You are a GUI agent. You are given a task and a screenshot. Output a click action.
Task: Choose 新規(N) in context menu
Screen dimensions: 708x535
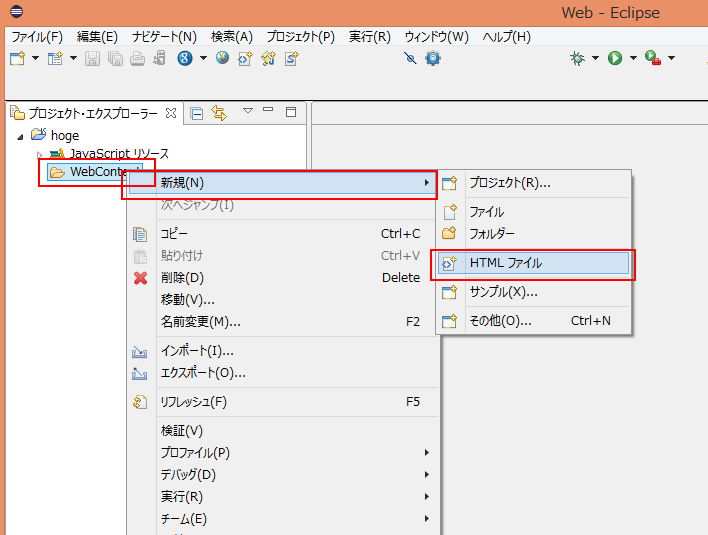282,183
